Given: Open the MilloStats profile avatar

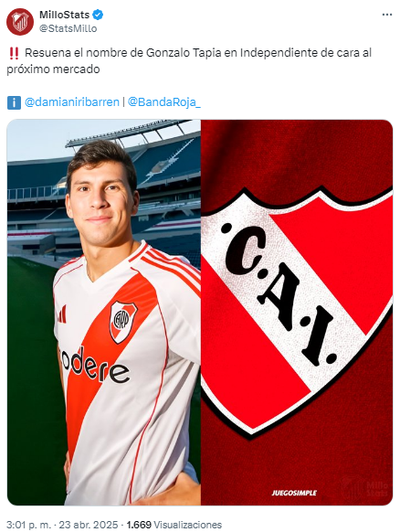Looking at the screenshot, I should pyautogui.click(x=20, y=22).
